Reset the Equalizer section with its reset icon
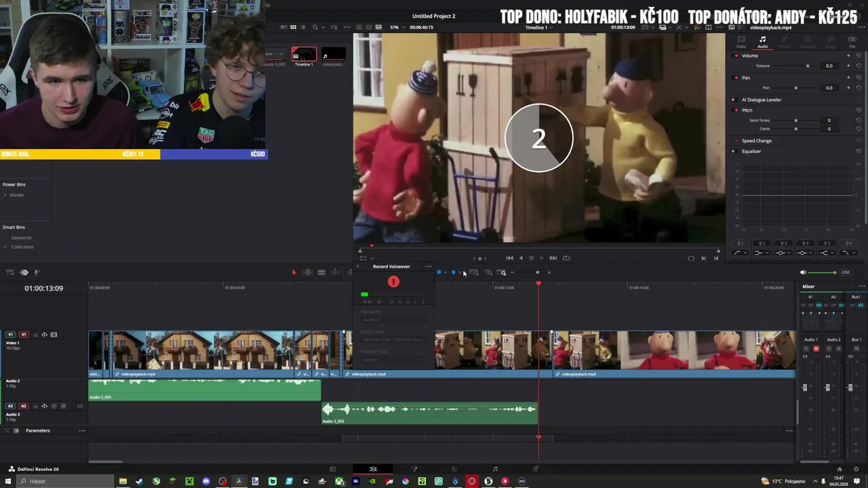Screen dimensions: 868x488 pyautogui.click(x=859, y=150)
